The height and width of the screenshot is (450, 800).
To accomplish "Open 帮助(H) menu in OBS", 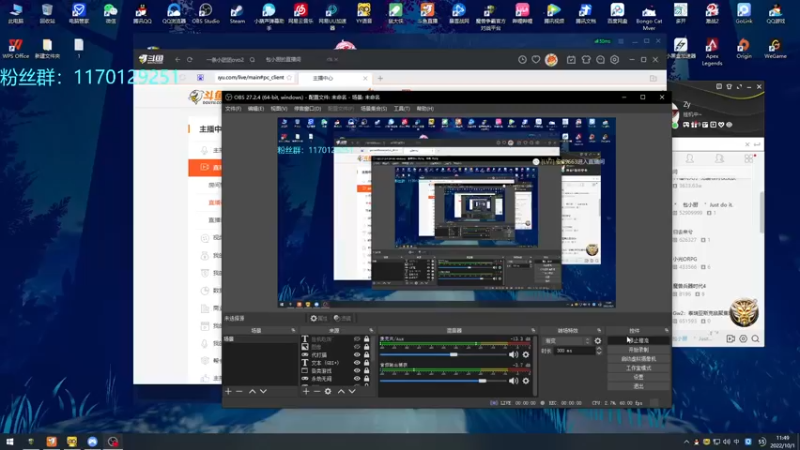I will pyautogui.click(x=425, y=109).
